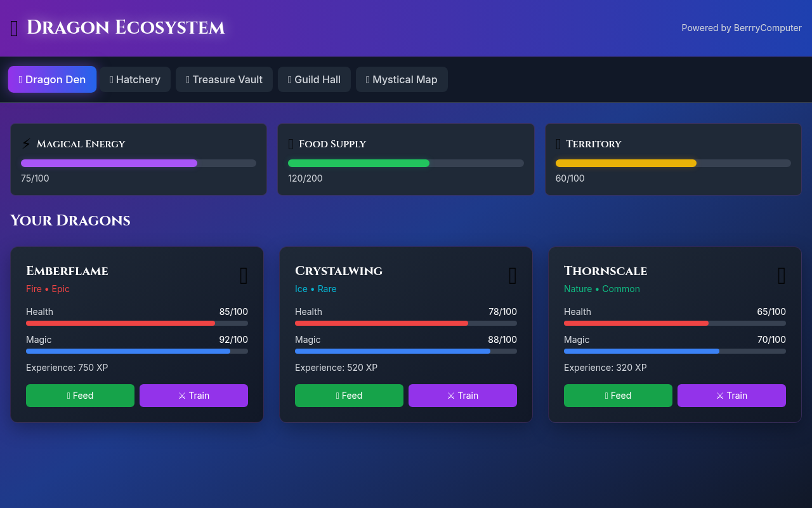
Task: Train Emberflame using its Train button
Action: [x=193, y=395]
